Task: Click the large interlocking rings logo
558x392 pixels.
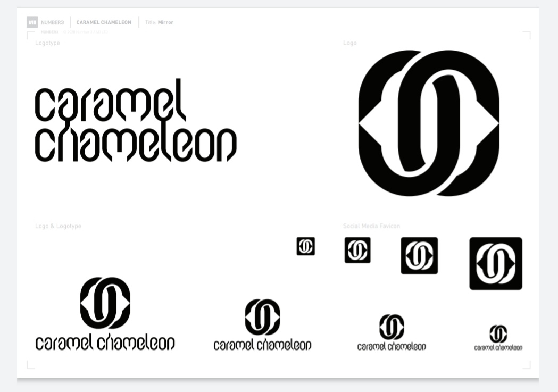Action: tap(429, 123)
